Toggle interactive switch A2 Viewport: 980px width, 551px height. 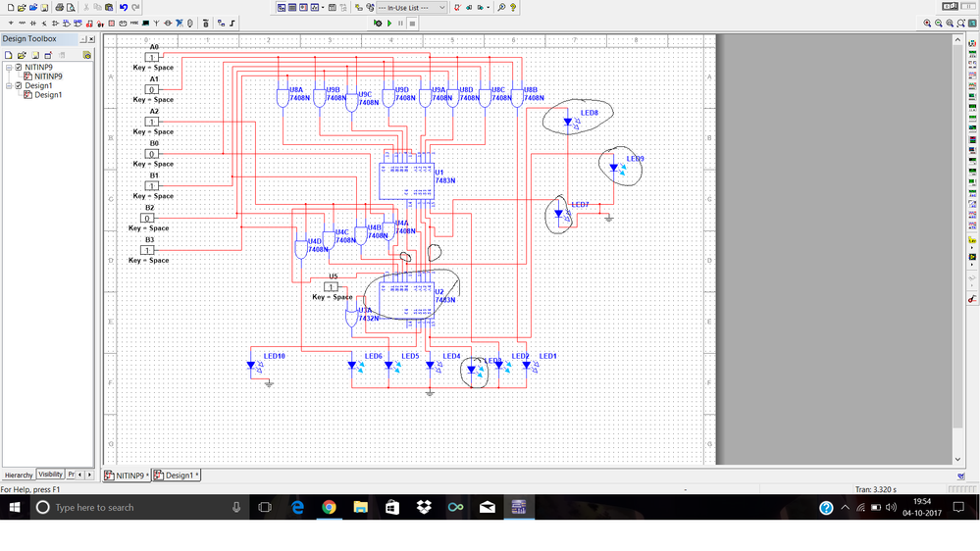(151, 122)
